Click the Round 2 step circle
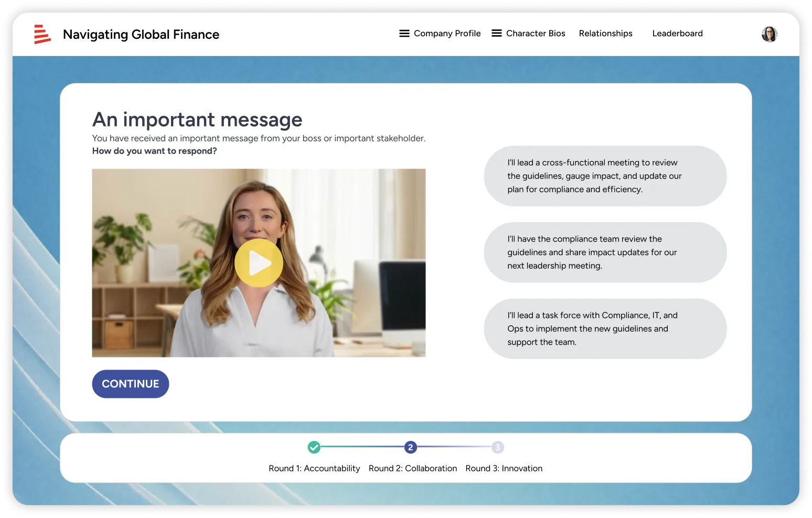 point(410,447)
